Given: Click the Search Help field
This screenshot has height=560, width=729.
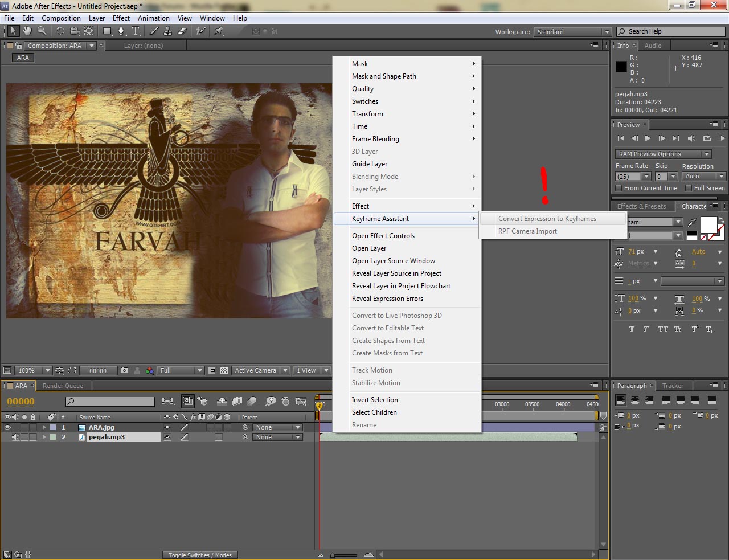Looking at the screenshot, I should (670, 31).
